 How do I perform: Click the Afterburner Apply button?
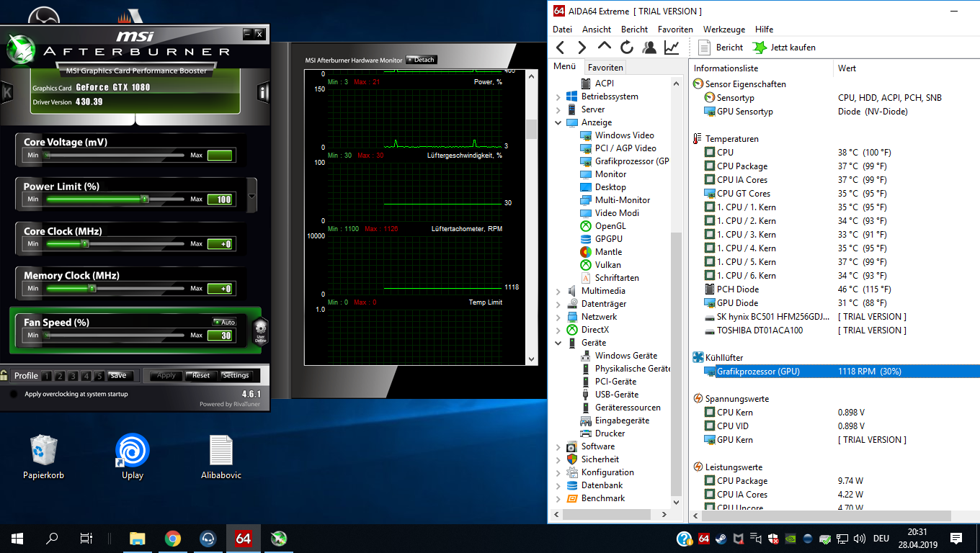(166, 375)
